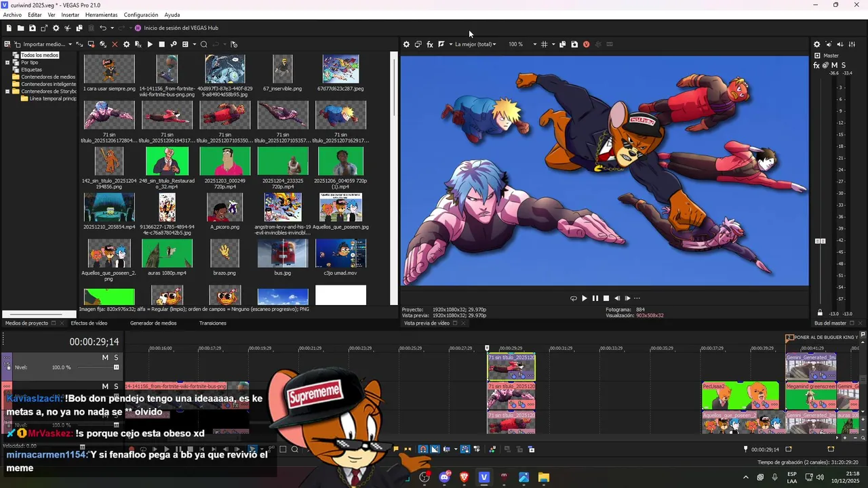Stop playback in video preview
The image size is (868, 488).
click(606, 298)
